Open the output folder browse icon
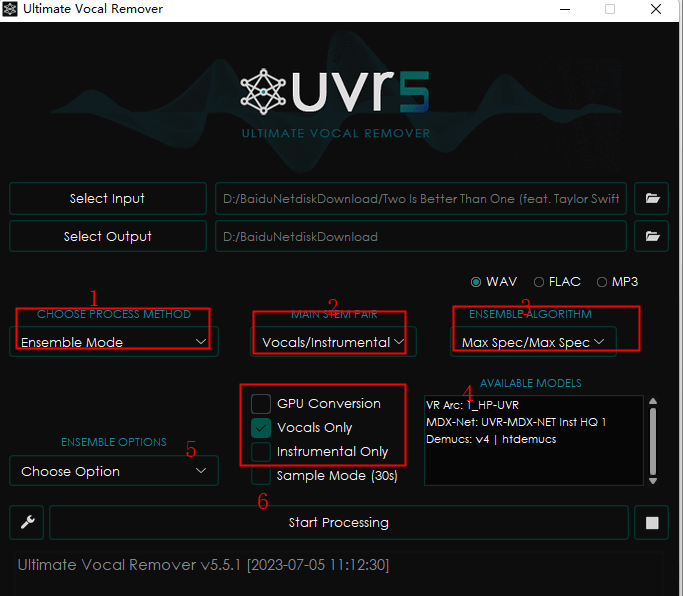683x596 pixels. coord(652,237)
